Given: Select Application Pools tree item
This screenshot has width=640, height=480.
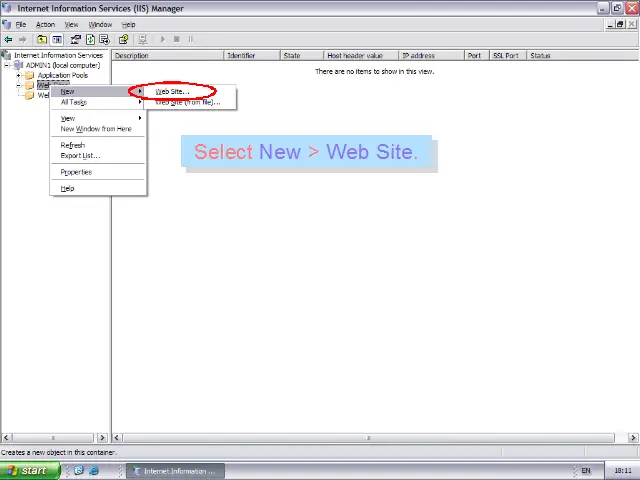Looking at the screenshot, I should coord(63,76).
